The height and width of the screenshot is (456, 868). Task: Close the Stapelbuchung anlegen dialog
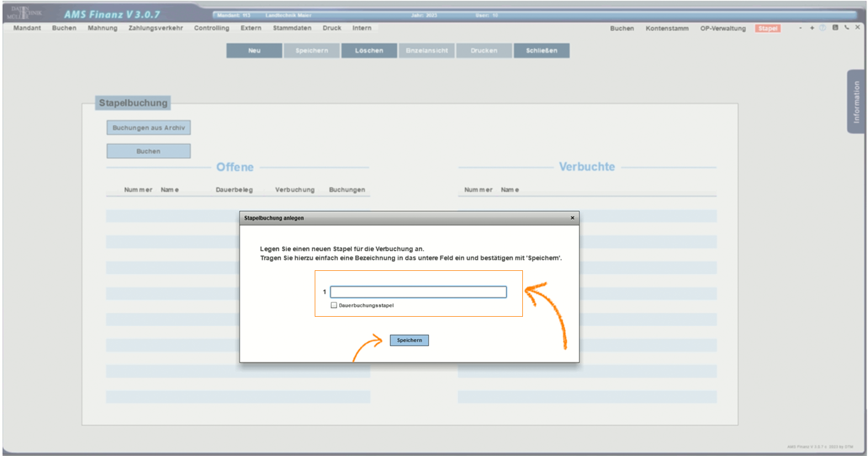point(572,218)
